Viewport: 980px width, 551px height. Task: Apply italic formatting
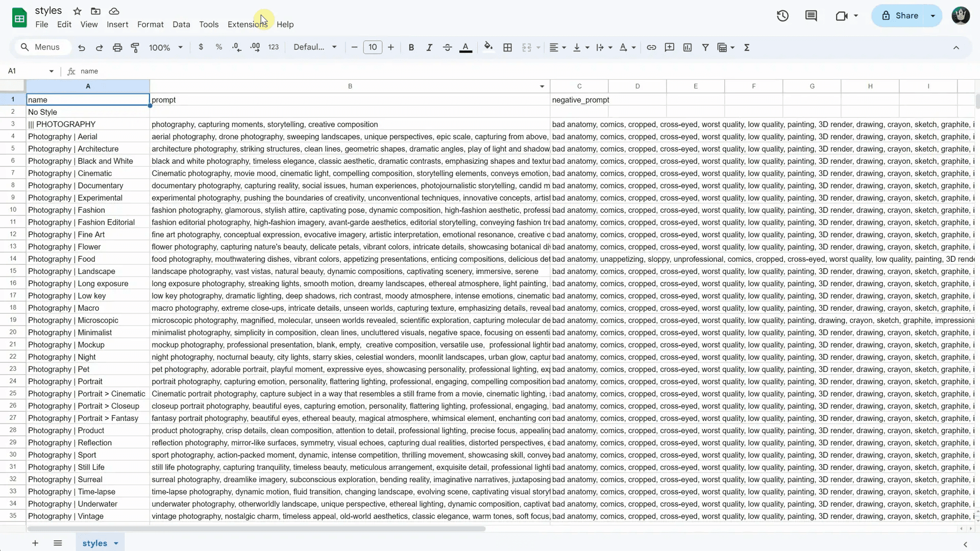coord(429,47)
